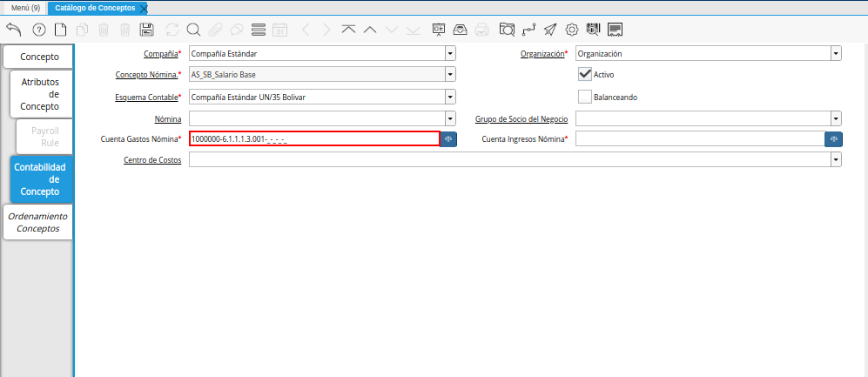
Task: Open Find record with the magnifier icon
Action: (x=193, y=30)
